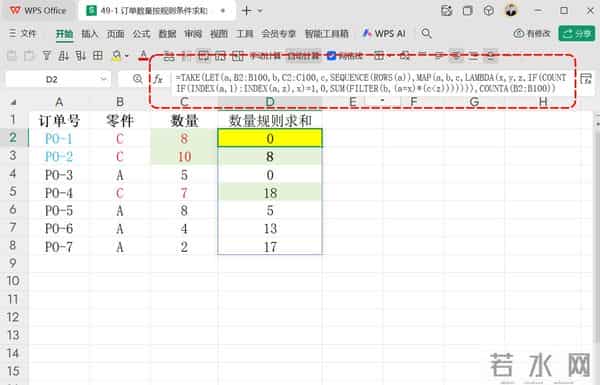Click the ribbon search magnifier icon
The width and height of the screenshot is (600, 385).
426,34
